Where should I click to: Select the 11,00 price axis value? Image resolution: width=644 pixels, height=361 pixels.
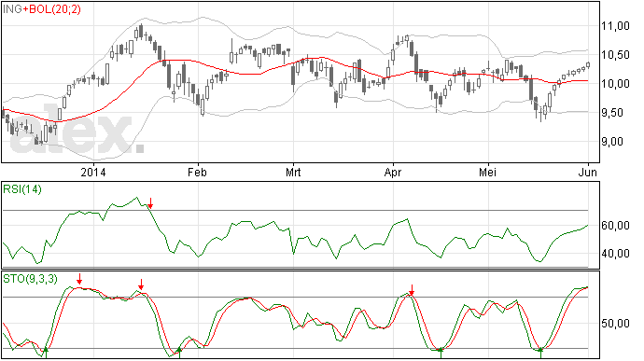tap(615, 26)
